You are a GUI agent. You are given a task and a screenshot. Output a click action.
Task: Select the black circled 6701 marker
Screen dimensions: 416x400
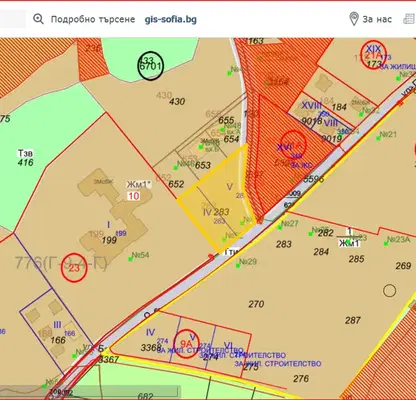(151, 66)
